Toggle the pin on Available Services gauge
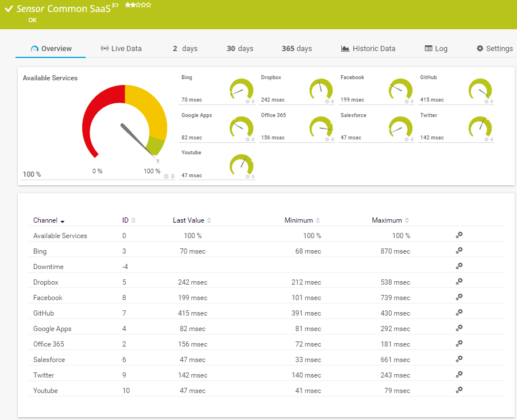Image resolution: width=517 pixels, height=420 pixels. coord(173,176)
